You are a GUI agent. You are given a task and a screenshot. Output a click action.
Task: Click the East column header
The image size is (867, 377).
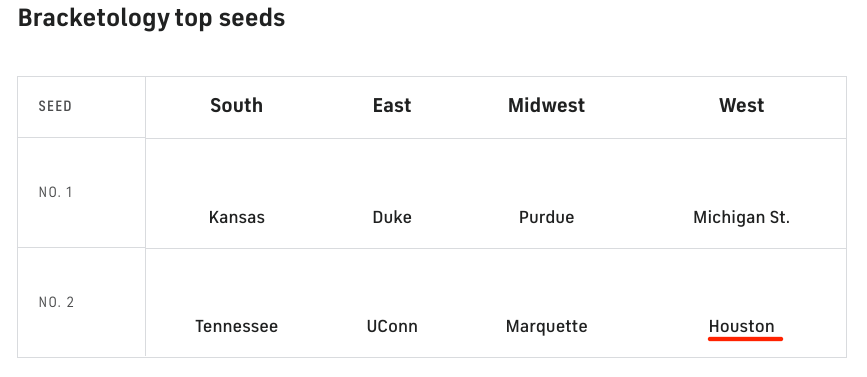pyautogui.click(x=392, y=105)
